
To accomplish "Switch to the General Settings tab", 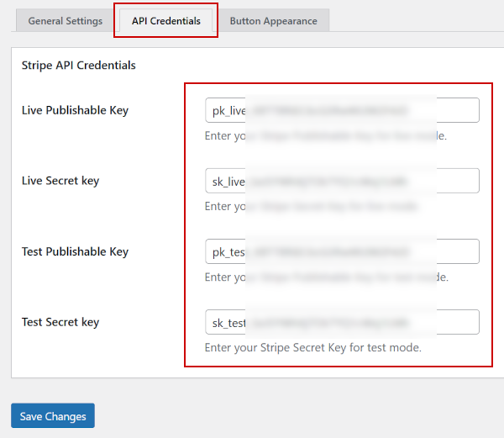I will point(65,21).
